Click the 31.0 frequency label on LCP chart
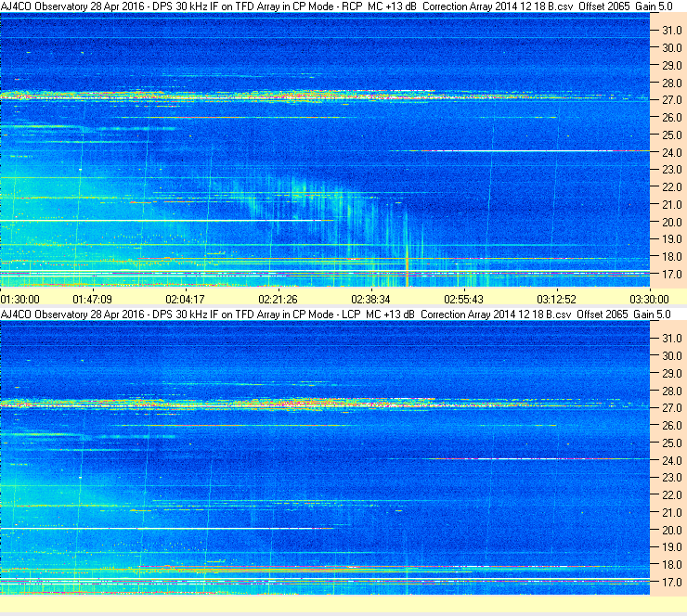The width and height of the screenshot is (687, 616). point(671,338)
